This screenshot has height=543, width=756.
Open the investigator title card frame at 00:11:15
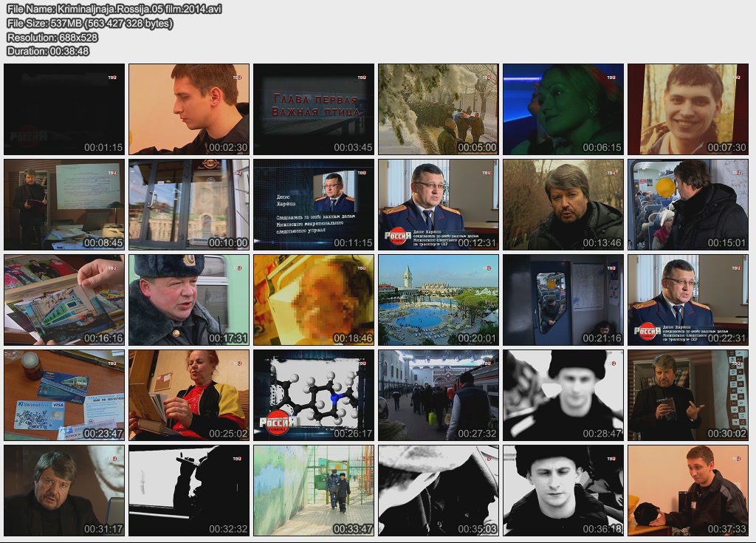(x=314, y=205)
